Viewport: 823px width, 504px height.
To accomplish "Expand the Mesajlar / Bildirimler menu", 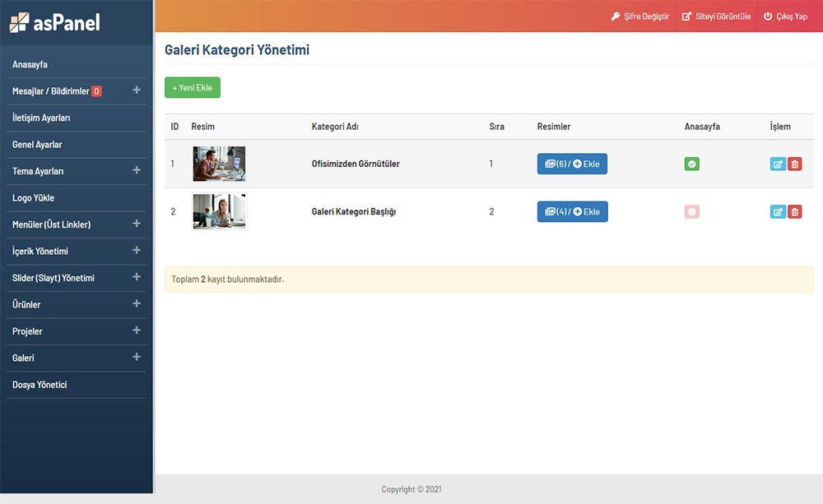I will [137, 90].
